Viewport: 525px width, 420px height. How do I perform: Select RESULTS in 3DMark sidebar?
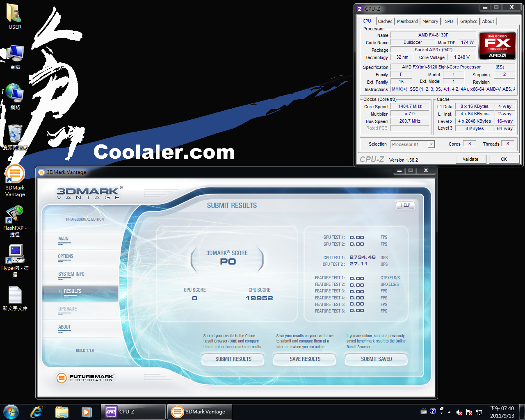tap(80, 294)
